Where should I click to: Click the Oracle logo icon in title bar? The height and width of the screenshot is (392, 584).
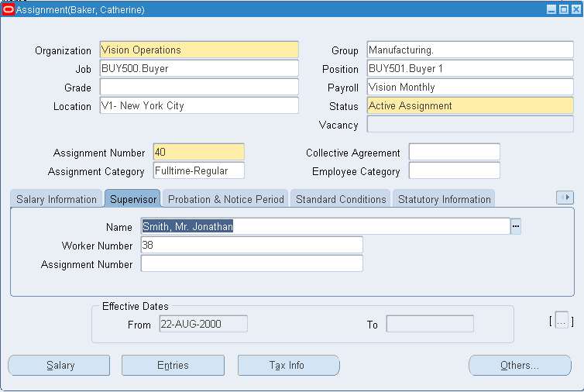click(9, 9)
